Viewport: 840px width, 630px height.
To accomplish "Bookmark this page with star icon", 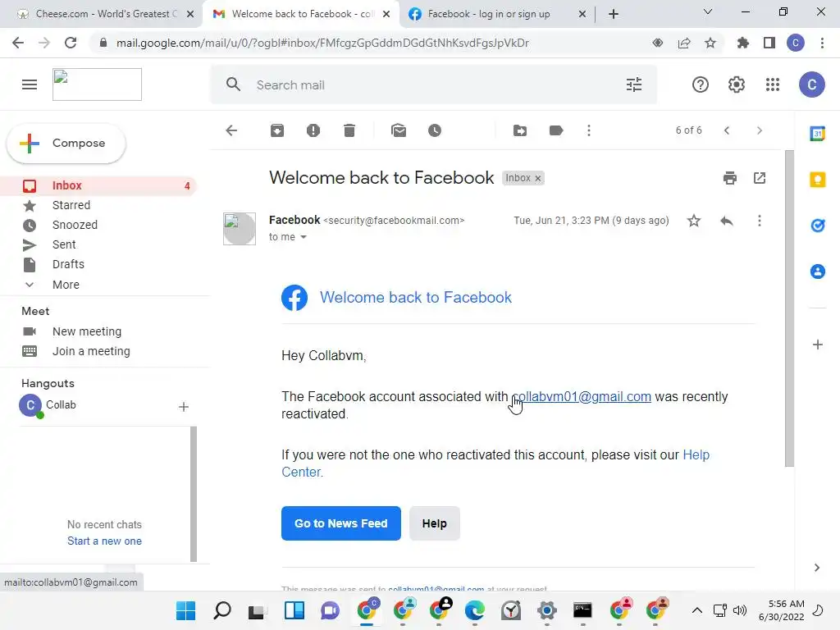I will (710, 43).
